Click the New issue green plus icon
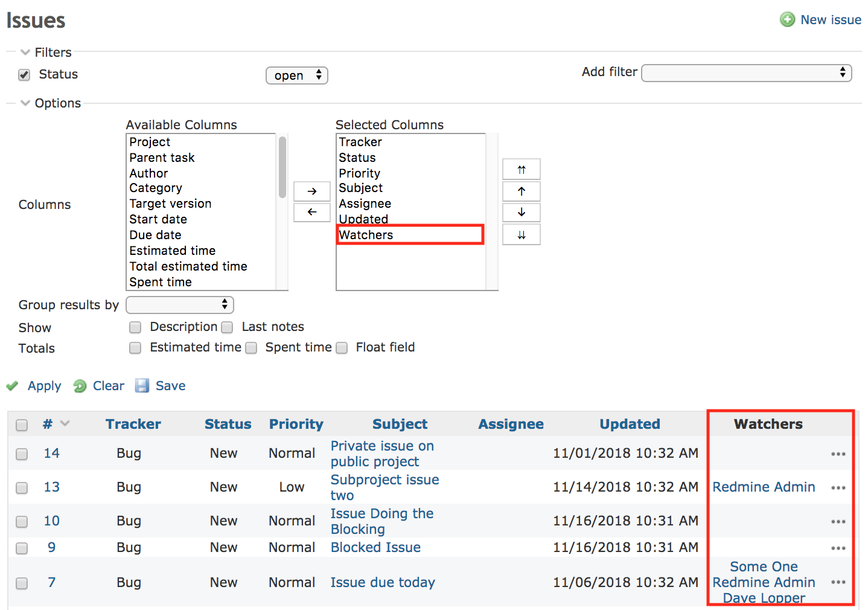The width and height of the screenshot is (868, 610). point(787,19)
